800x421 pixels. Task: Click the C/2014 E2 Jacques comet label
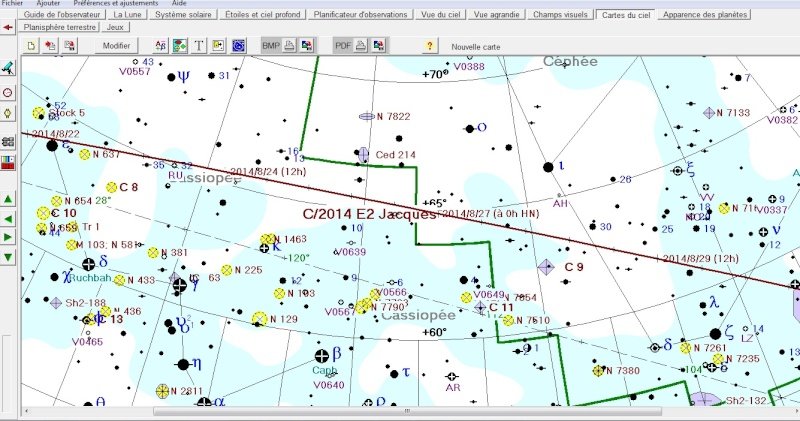(369, 214)
